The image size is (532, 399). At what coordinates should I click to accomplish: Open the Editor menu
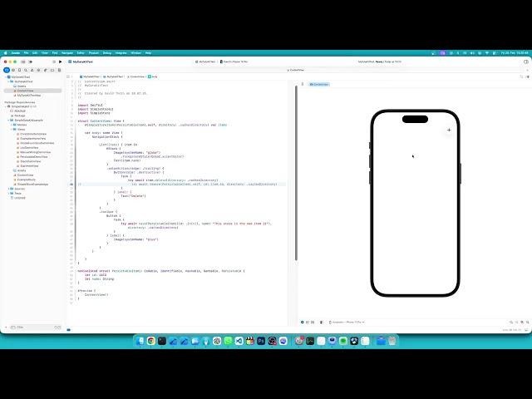point(81,53)
